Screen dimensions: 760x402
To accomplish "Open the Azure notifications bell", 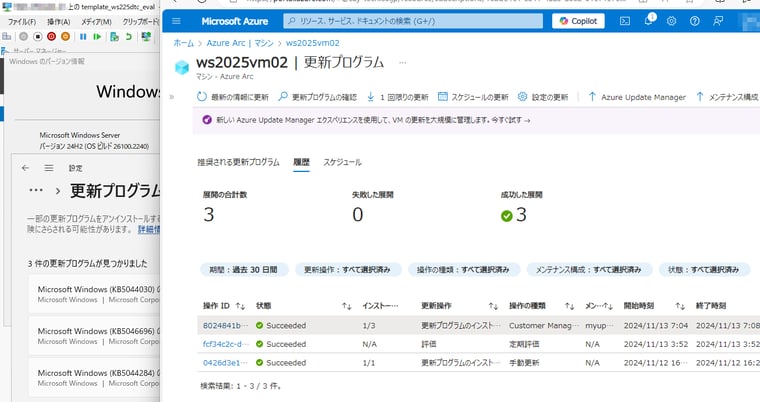I will coord(649,21).
